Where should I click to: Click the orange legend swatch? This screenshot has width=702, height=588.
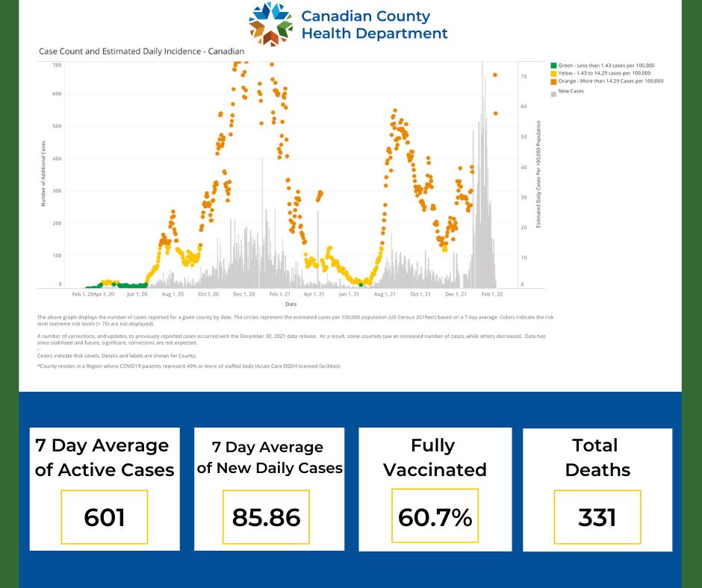coord(554,81)
